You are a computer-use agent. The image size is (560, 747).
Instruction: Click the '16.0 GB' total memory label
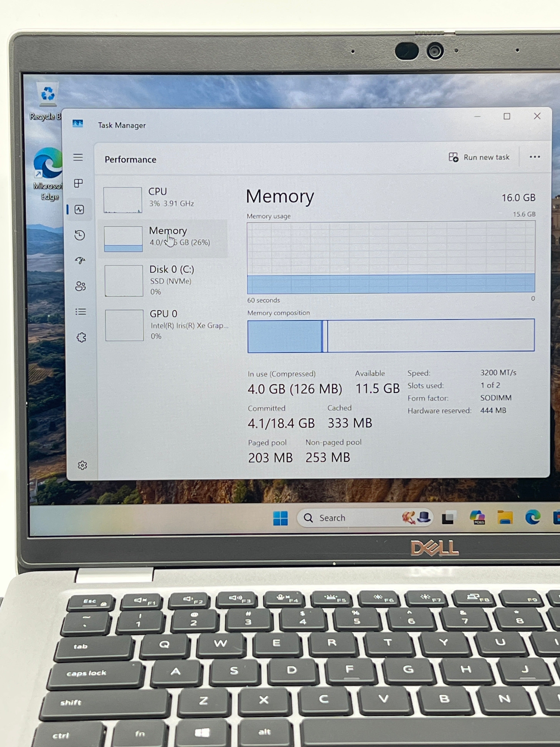pyautogui.click(x=519, y=197)
